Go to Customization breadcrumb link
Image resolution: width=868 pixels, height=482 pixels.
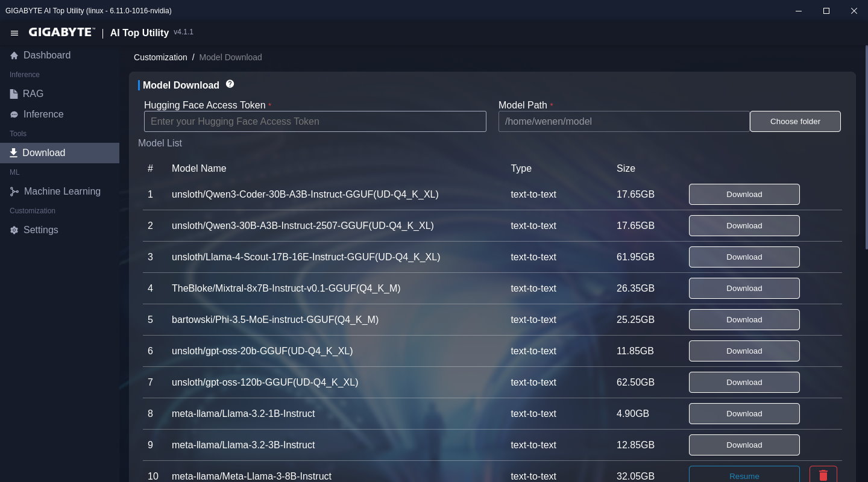tap(160, 57)
